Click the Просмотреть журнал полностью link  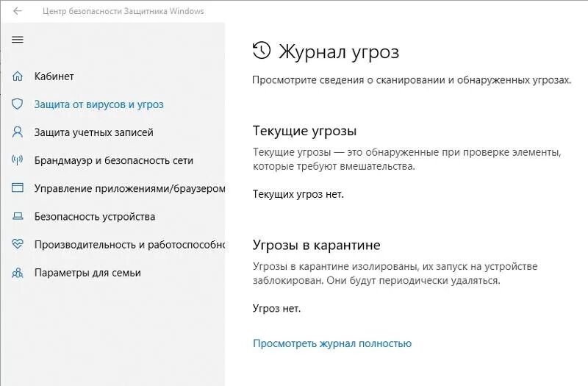332,343
